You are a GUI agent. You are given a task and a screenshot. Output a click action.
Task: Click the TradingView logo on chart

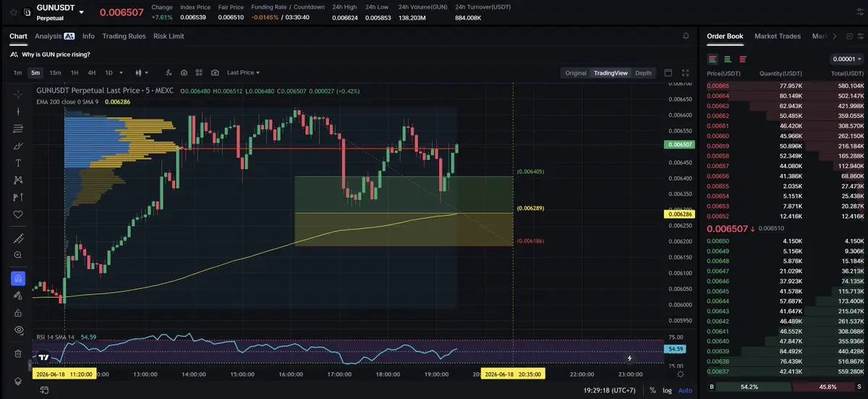(45, 357)
